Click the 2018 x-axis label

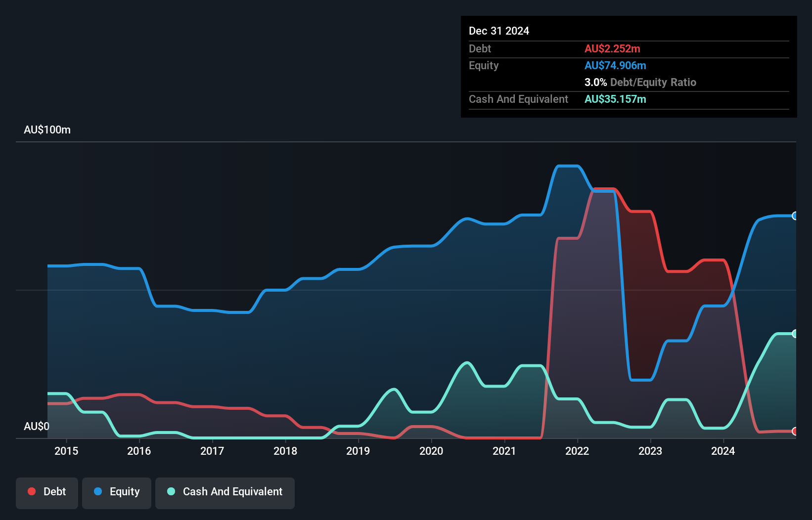285,451
